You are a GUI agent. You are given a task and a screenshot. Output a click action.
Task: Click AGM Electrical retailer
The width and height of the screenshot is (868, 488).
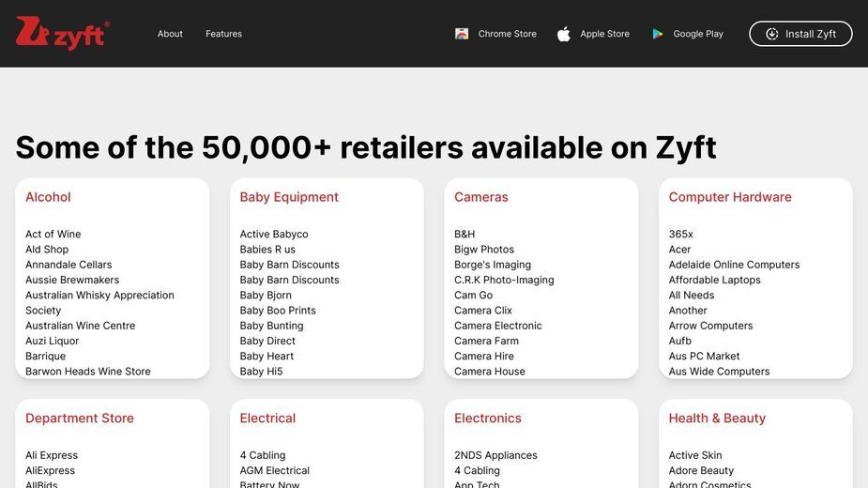[275, 471]
